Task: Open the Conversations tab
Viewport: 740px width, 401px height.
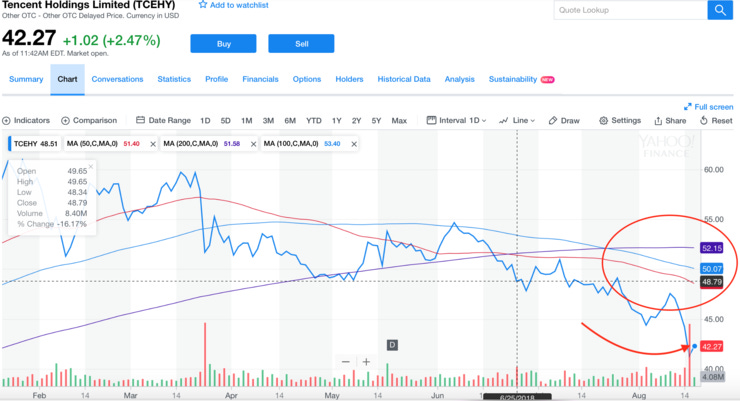Action: (x=117, y=79)
